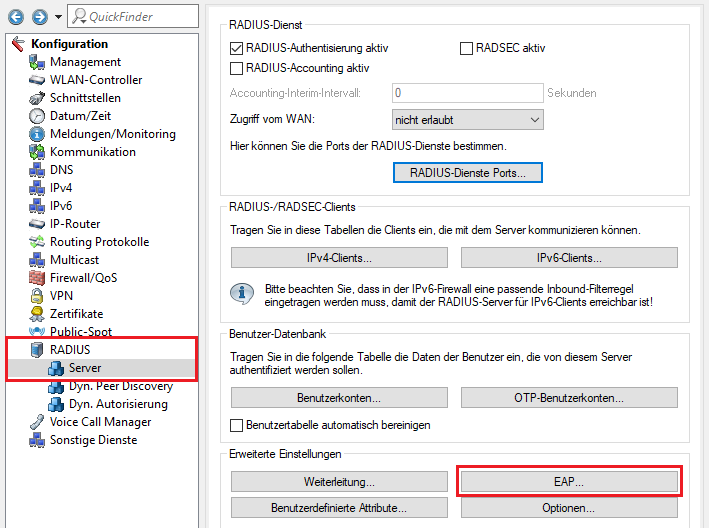Click the Sonstige Dienste icon
709x528 pixels.
tap(37, 440)
